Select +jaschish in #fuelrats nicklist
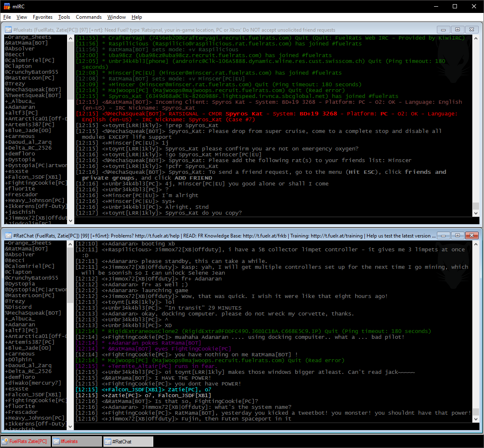The width and height of the screenshot is (484, 448). click(x=20, y=212)
